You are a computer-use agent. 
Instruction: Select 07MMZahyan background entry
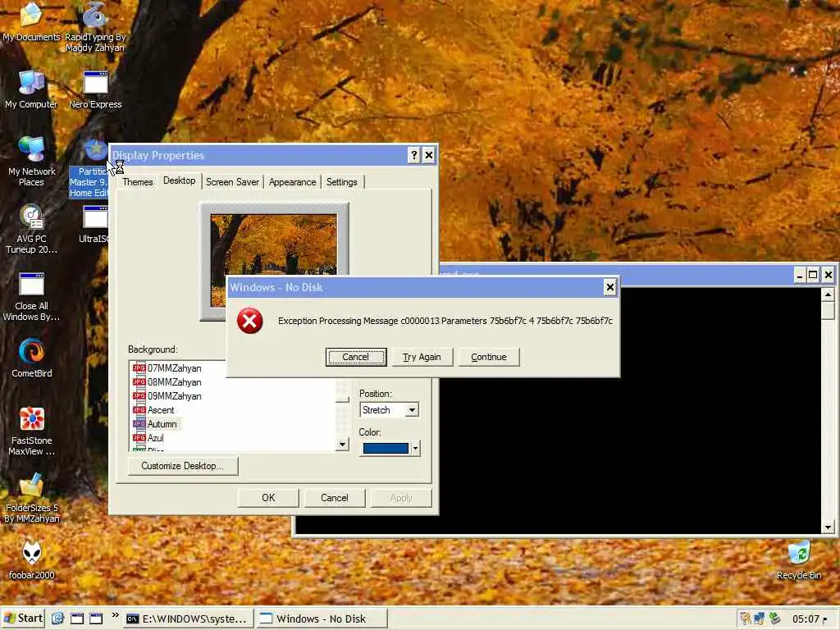coord(167,368)
